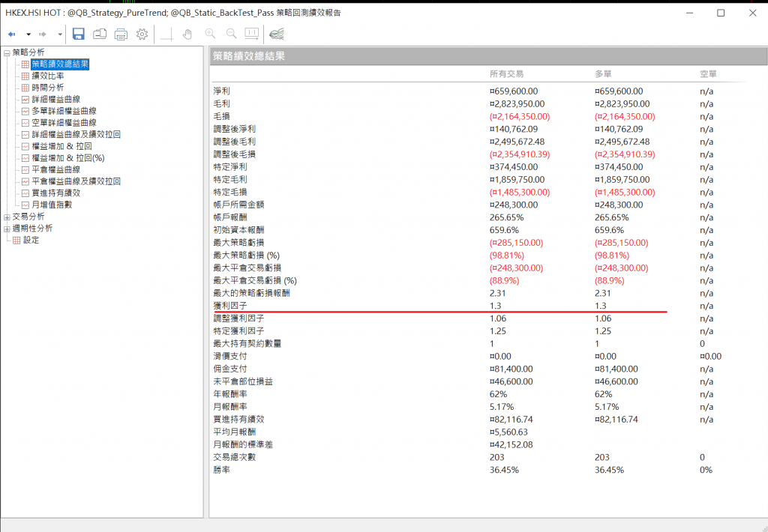This screenshot has height=532, width=768.
Task: Click the multi-line chart icon in toolbar
Action: 276,34
